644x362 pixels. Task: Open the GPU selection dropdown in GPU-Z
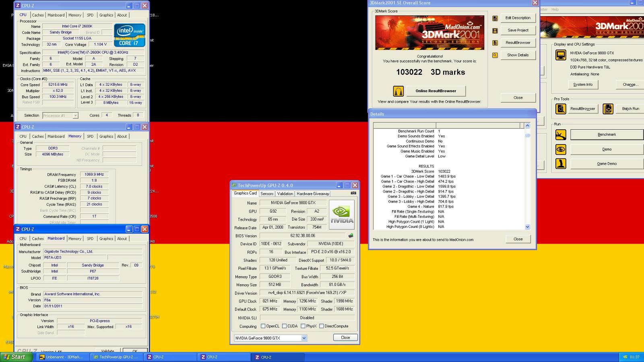click(304, 338)
